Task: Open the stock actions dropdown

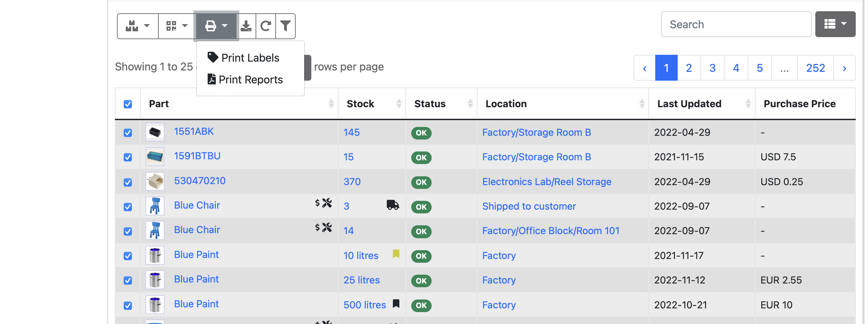Action: (x=138, y=26)
